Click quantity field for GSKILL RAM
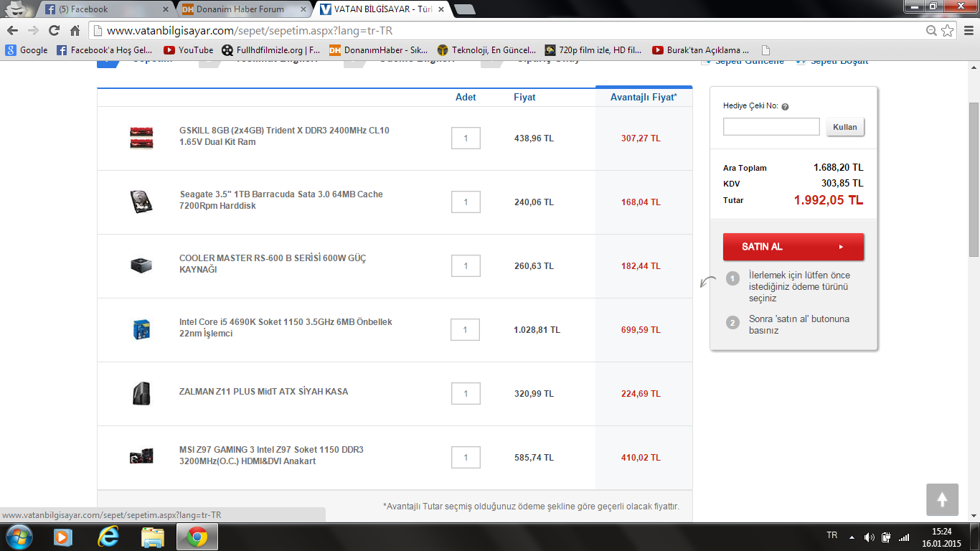 [466, 138]
